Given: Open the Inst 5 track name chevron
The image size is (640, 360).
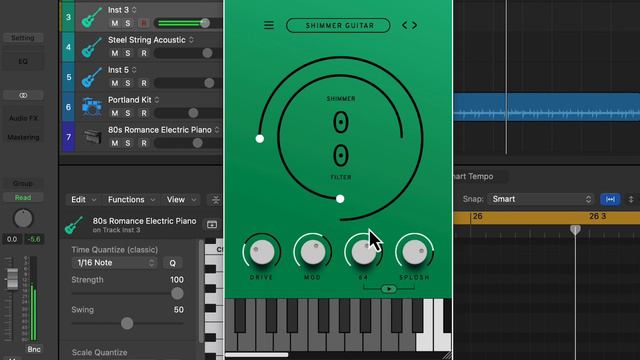Looking at the screenshot, I should (x=134, y=70).
